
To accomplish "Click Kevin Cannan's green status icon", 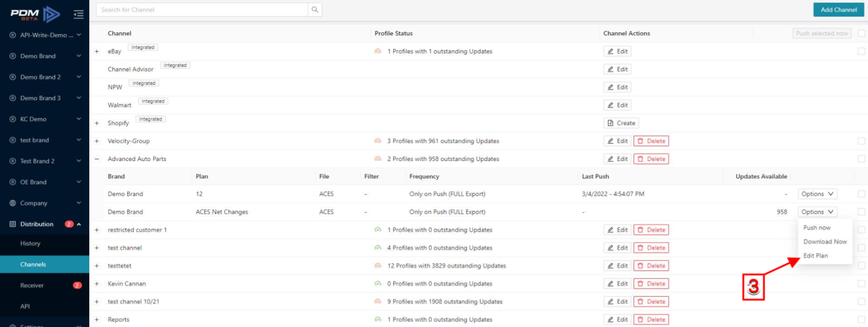I will [x=378, y=284].
